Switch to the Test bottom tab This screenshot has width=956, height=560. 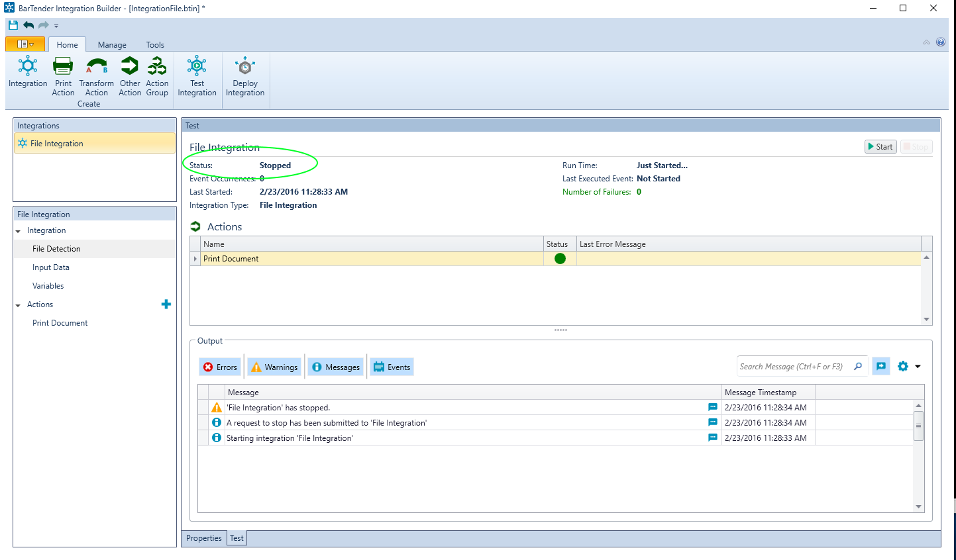point(237,538)
